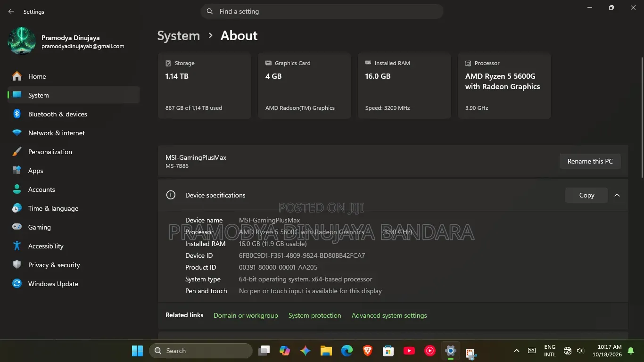Click the Privacy & security shield icon
This screenshot has height=362, width=644.
coord(17,265)
